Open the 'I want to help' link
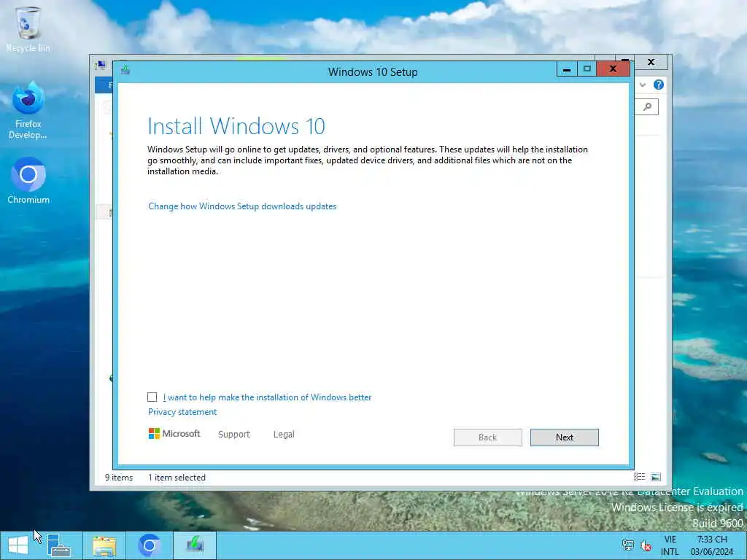 point(267,397)
